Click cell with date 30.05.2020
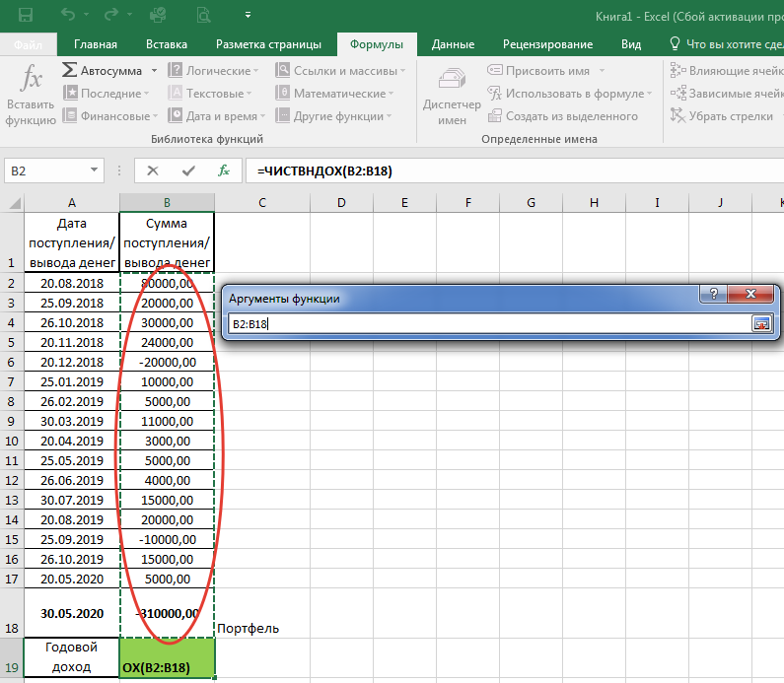This screenshot has width=784, height=683. coord(72,613)
